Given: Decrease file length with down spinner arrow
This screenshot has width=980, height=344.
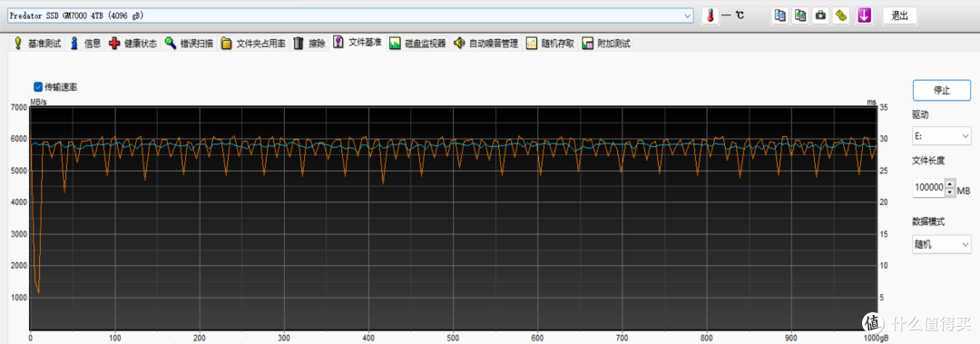Looking at the screenshot, I should (x=950, y=192).
